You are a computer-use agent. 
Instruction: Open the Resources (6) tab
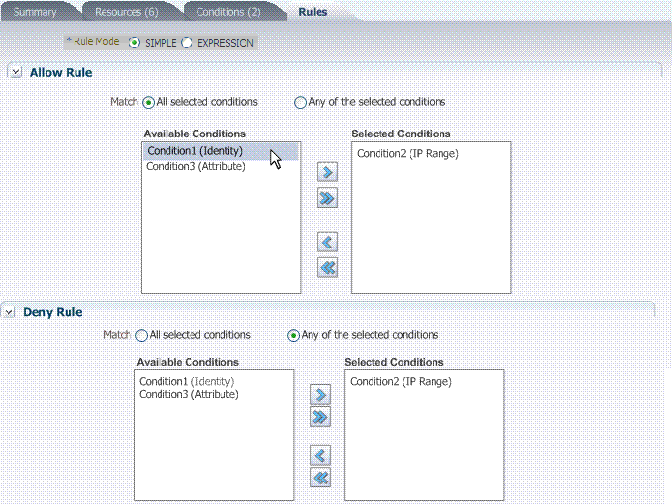(x=127, y=12)
